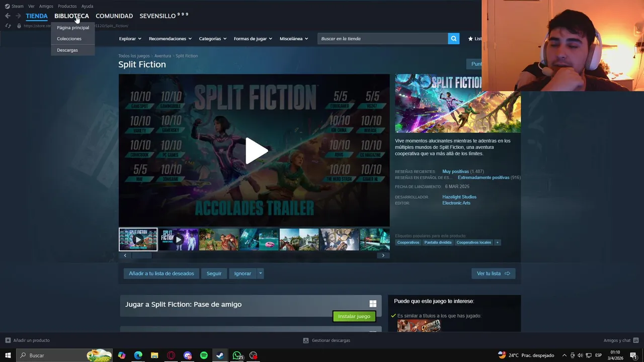Click the Muy positivas recent reviews link

tap(455, 171)
